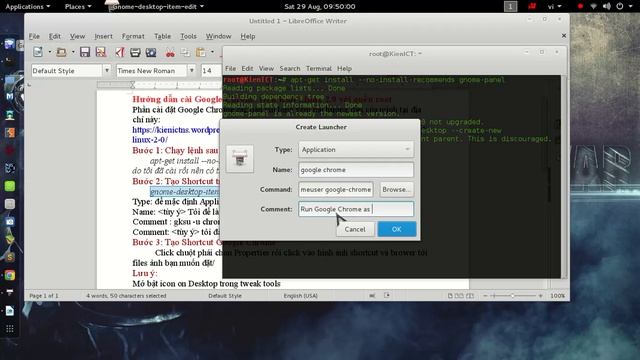Open the Default Style paragraph style dropdown
Image resolution: width=640 pixels, height=360 pixels.
tap(107, 71)
